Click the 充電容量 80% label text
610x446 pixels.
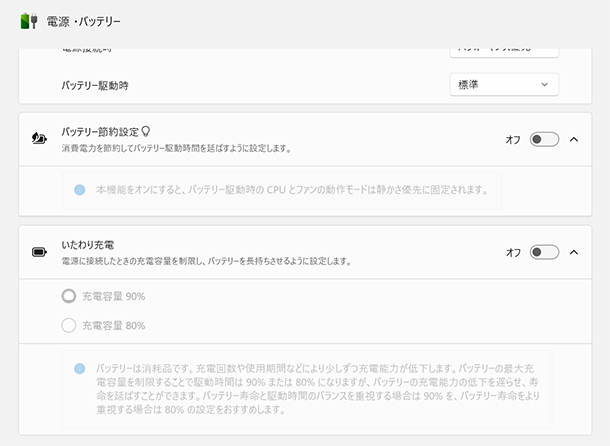coord(114,326)
